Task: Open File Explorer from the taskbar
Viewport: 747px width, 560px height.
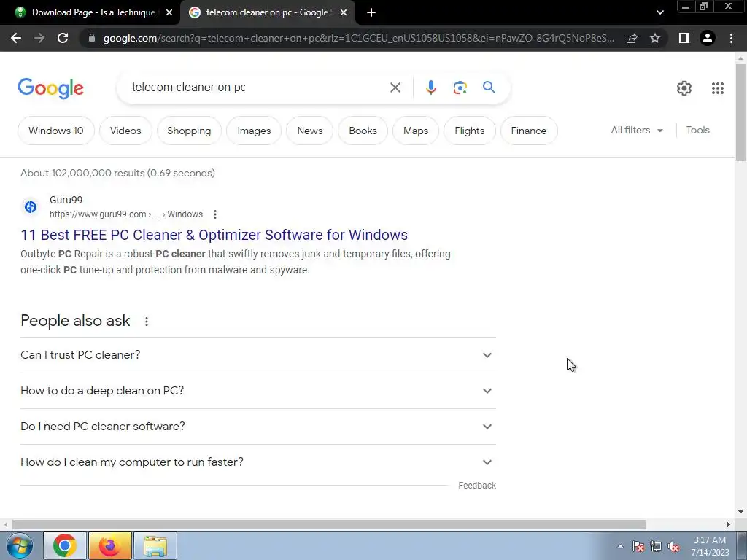Action: click(155, 545)
